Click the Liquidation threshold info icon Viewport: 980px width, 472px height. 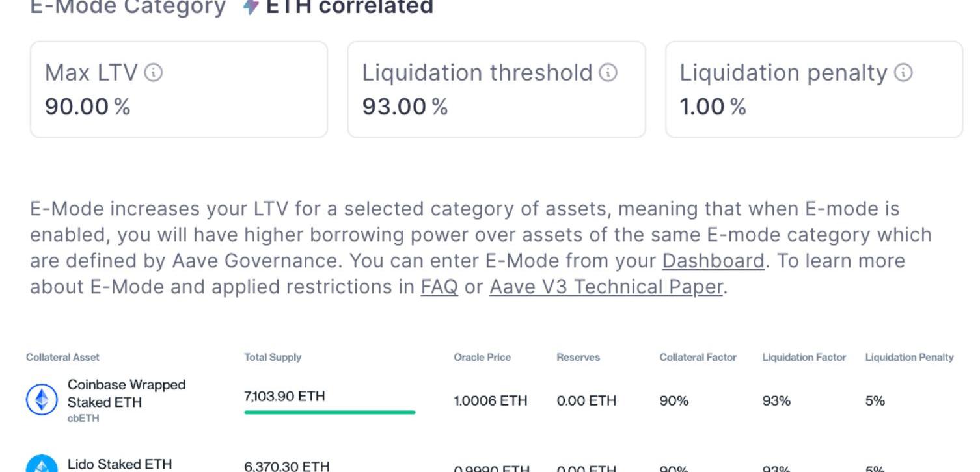point(608,72)
